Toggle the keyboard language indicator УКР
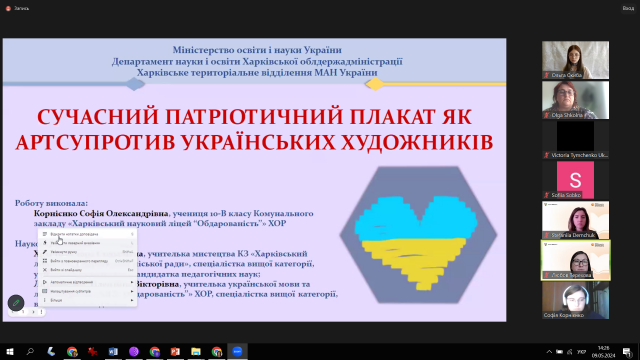This screenshot has height=360, width=640. click(582, 352)
